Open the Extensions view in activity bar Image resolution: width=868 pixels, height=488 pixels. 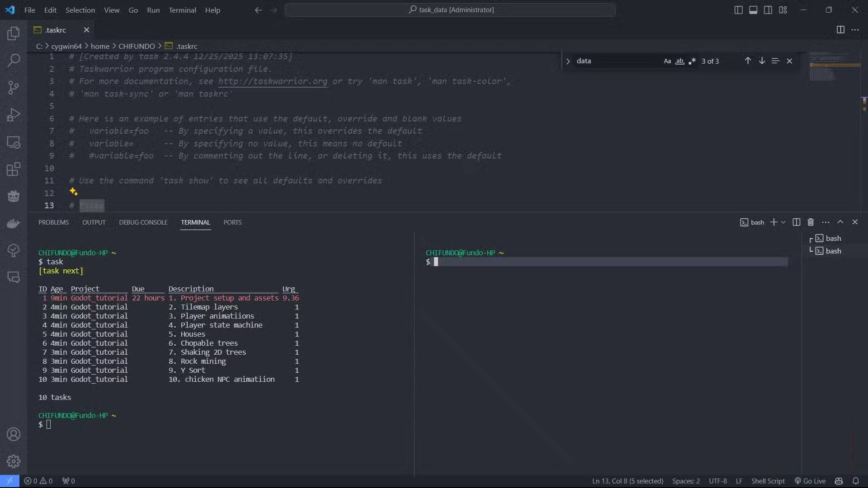tap(14, 169)
